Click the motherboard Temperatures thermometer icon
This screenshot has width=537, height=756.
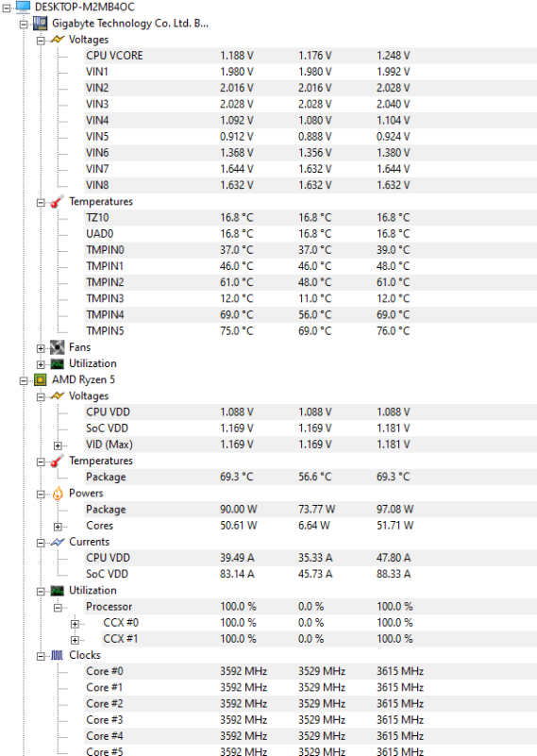[57, 202]
